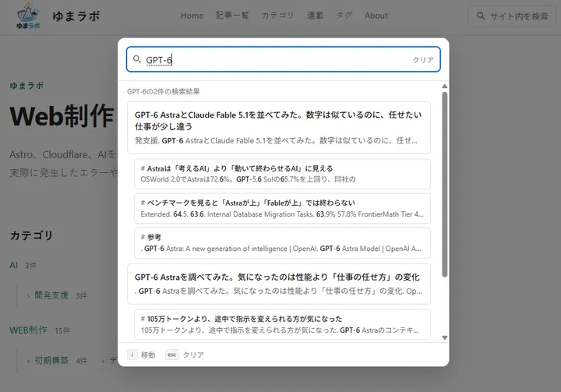Click the down-arrow key hint beside 移動
Screen dimensions: 561x392
click(132, 355)
